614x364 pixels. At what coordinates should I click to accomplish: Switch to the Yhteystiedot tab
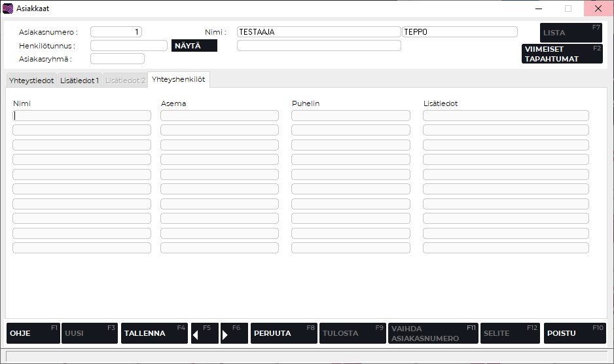point(31,80)
